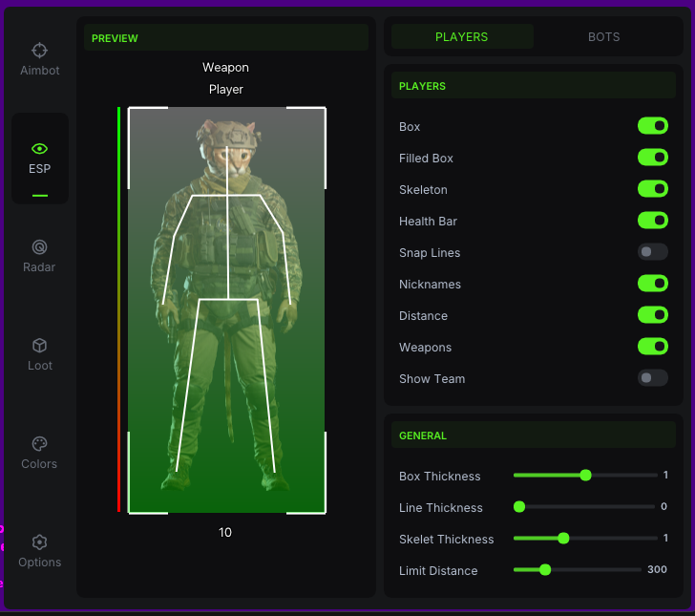Click the Line Thickness slider handle
Screen dimensions: 695x616
[519, 507]
